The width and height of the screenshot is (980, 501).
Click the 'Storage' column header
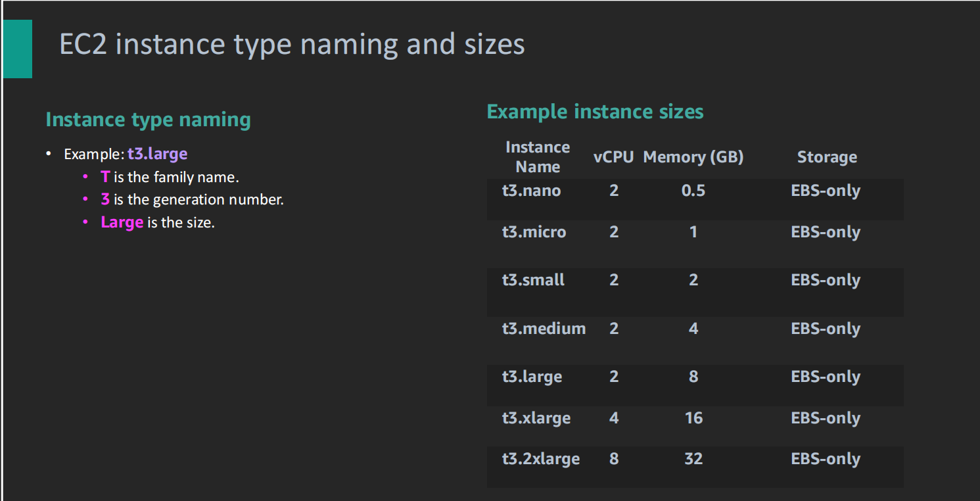827,157
